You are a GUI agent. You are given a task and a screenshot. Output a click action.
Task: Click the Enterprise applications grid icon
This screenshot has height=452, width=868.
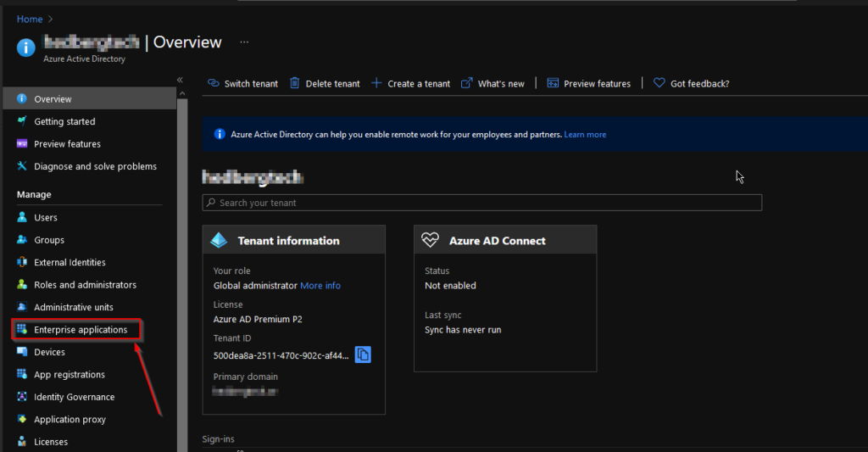tap(21, 329)
